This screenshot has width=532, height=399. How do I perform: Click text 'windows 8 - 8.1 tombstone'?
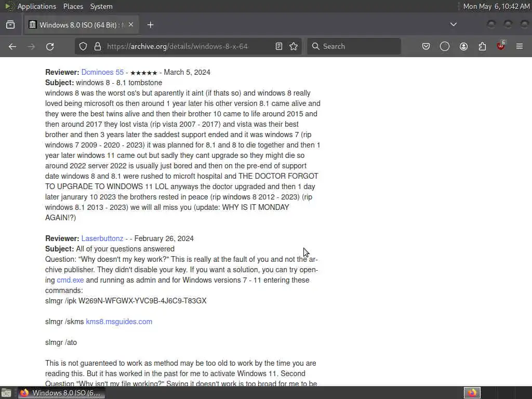tap(119, 83)
